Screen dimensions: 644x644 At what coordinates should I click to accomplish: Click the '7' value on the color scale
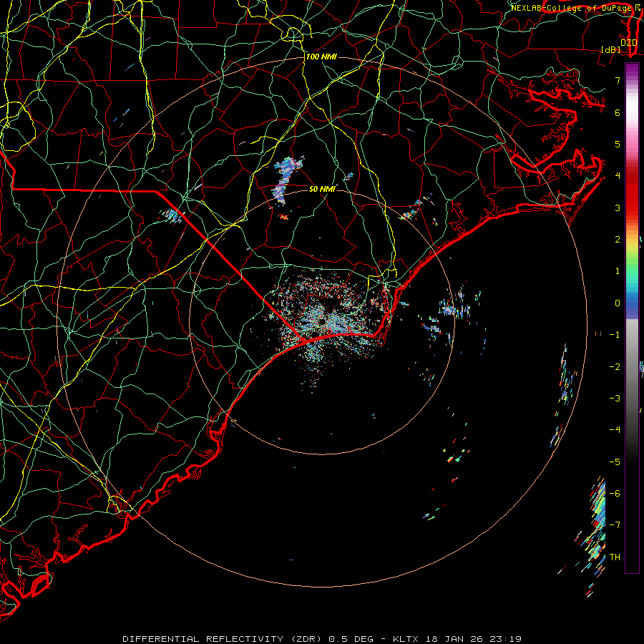(618, 80)
